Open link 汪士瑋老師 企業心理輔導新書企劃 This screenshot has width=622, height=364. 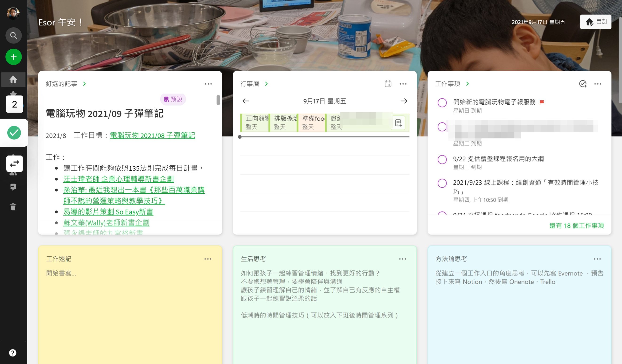tap(119, 179)
